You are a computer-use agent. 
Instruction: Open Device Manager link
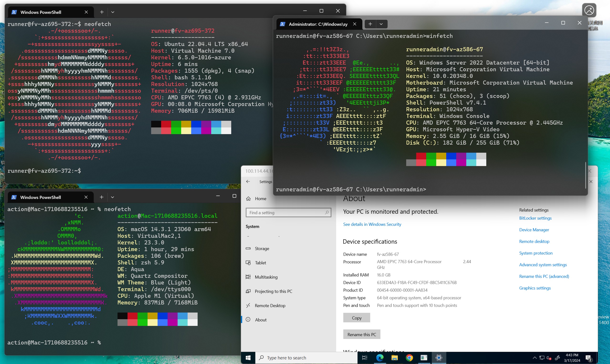click(x=534, y=230)
